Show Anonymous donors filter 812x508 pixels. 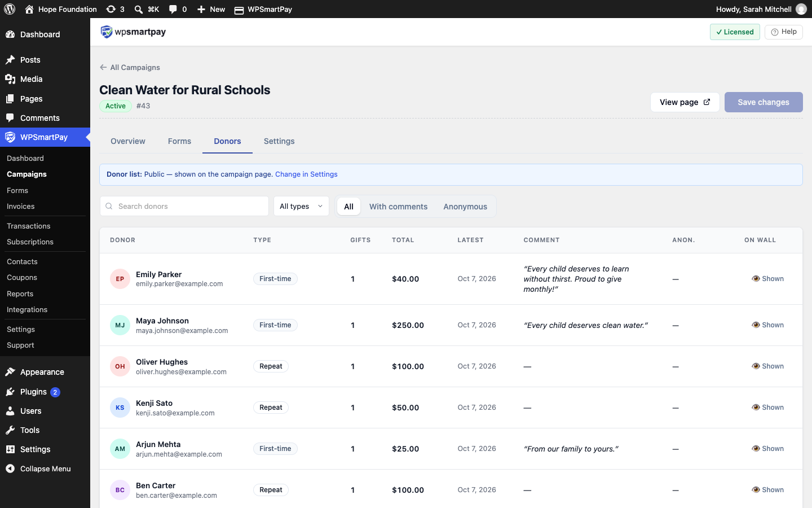coord(465,207)
